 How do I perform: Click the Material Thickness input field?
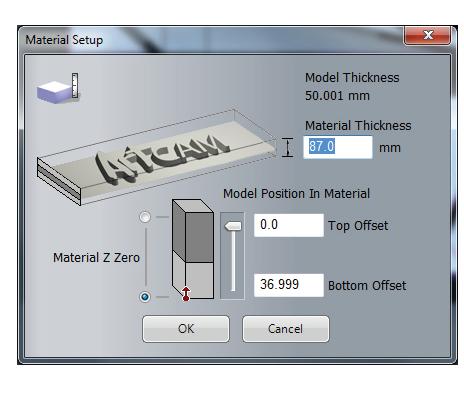[338, 147]
